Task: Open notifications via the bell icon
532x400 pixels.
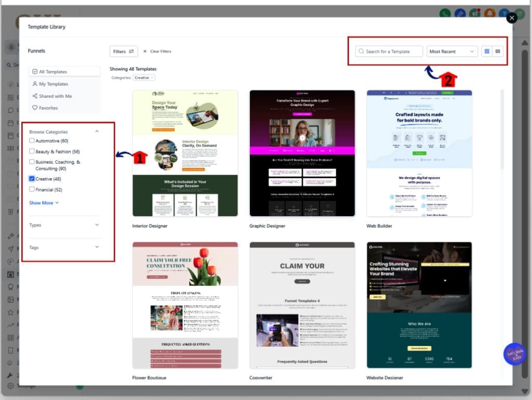Action: coord(488,13)
